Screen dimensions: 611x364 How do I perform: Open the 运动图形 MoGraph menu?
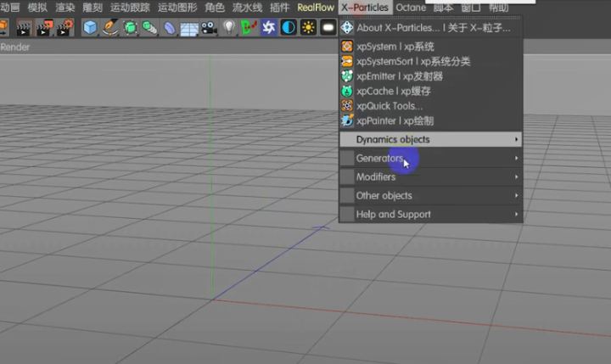click(177, 8)
